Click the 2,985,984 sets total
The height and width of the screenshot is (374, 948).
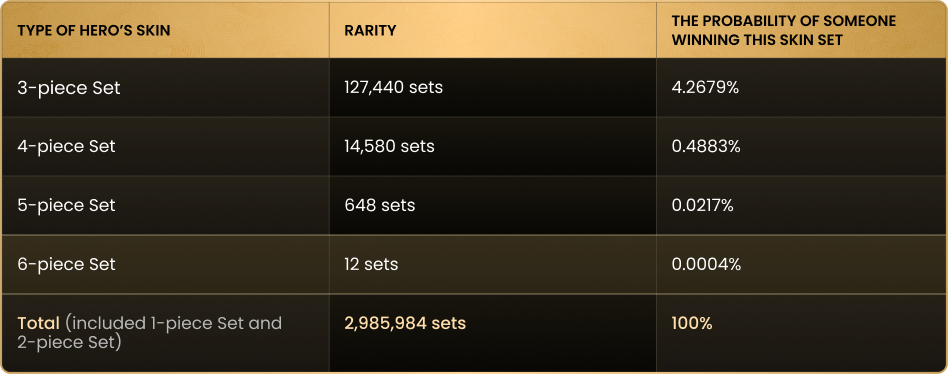(405, 323)
